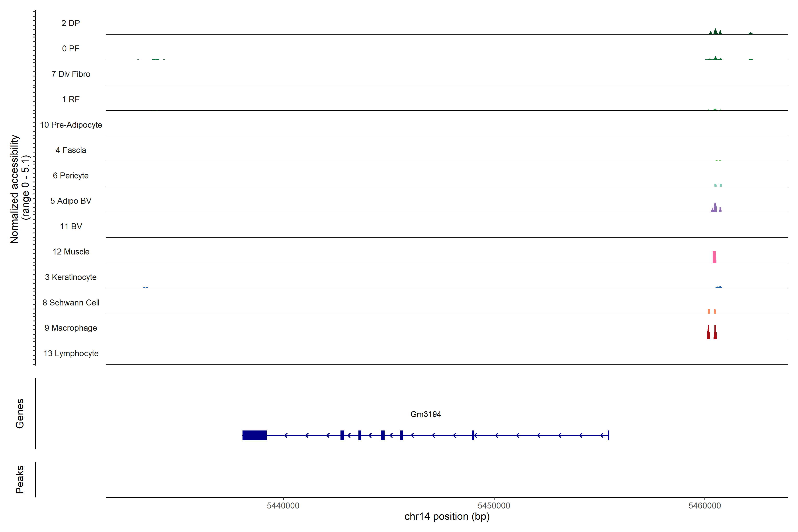Click the chr14 position (bp) axis title
Viewport: 798px width, 532px height.
(447, 517)
